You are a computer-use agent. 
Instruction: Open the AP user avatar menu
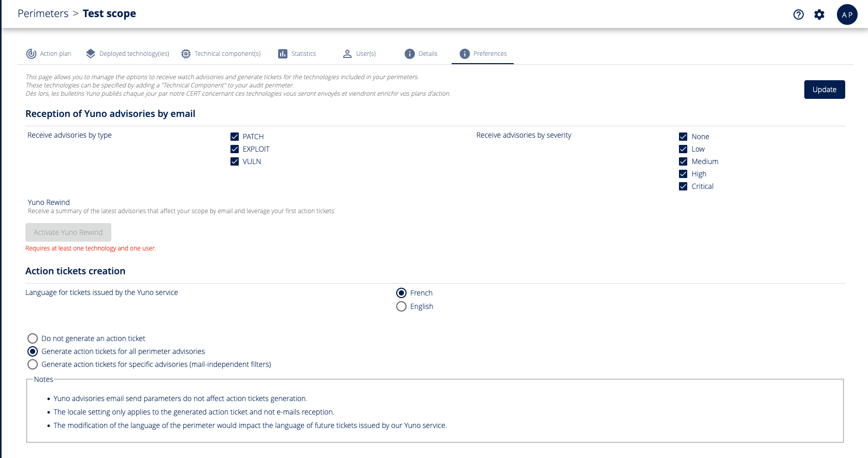847,14
